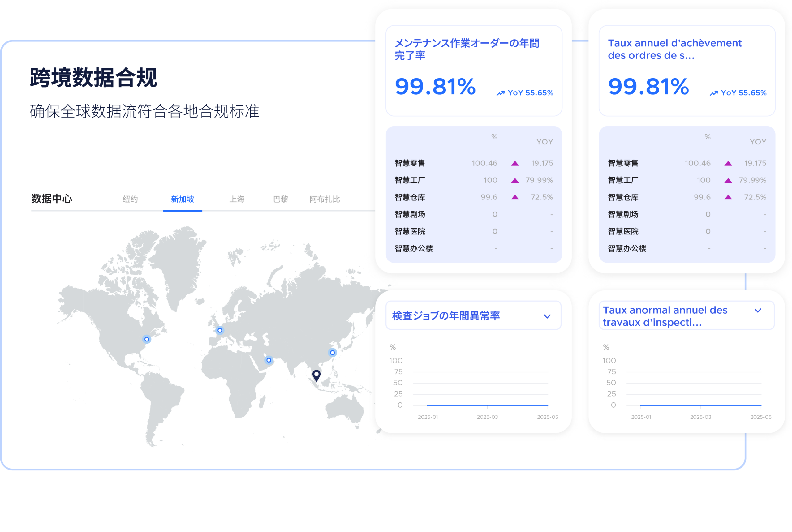Click the 2025-03 point on Japanese chart
The image size is (792, 532).
tap(487, 405)
